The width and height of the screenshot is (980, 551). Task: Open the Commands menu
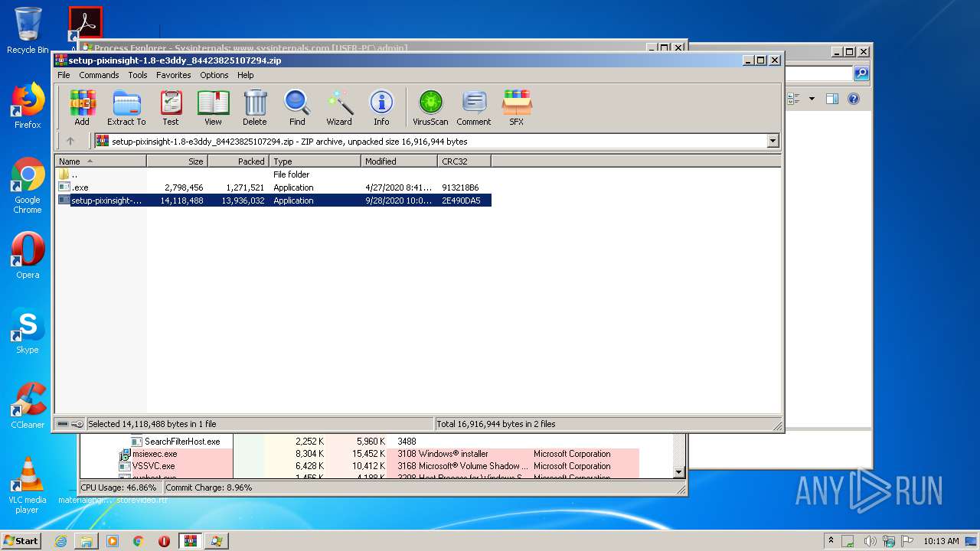pos(99,75)
